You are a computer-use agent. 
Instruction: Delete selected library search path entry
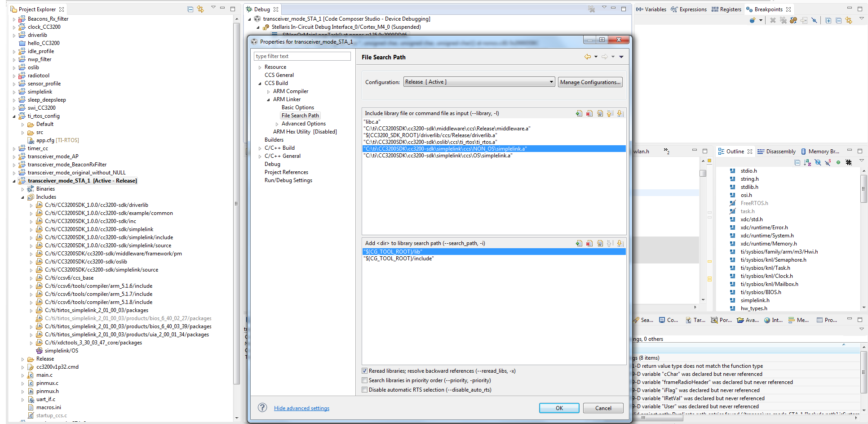click(589, 243)
